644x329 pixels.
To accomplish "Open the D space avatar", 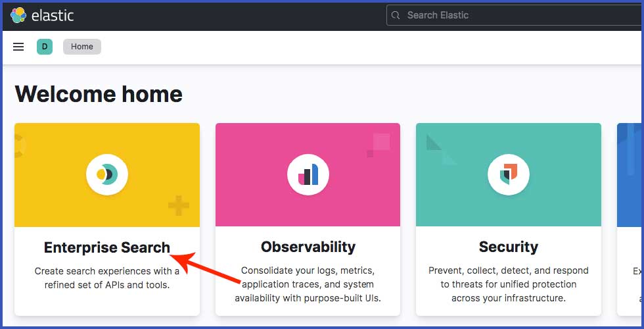I will pos(45,47).
